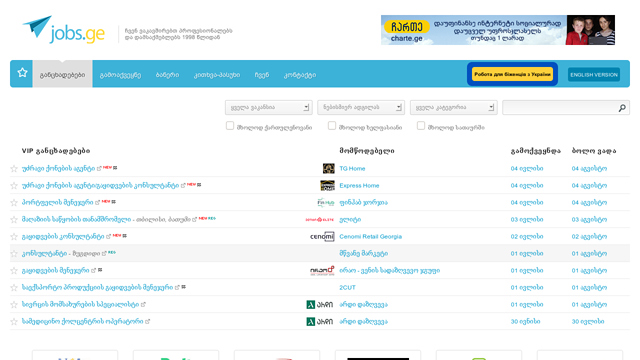
Task: Enable the მხოლოდ ხელფასიანი checkbox
Action: pyautogui.click(x=332, y=126)
